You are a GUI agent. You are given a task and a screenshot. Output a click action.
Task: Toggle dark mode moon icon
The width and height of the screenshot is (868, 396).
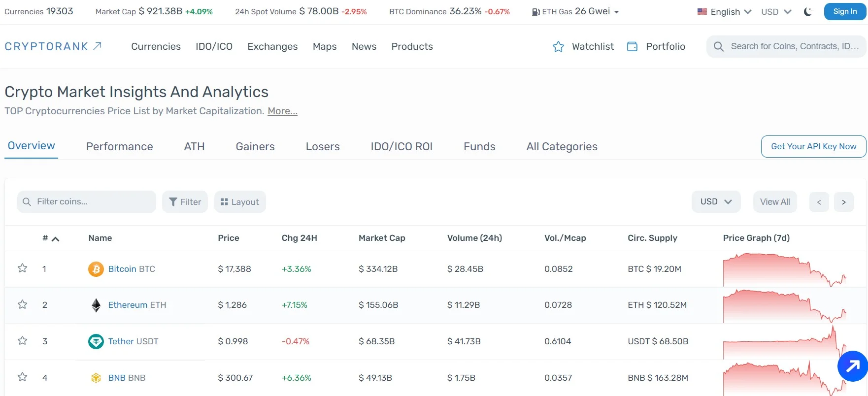pos(808,12)
